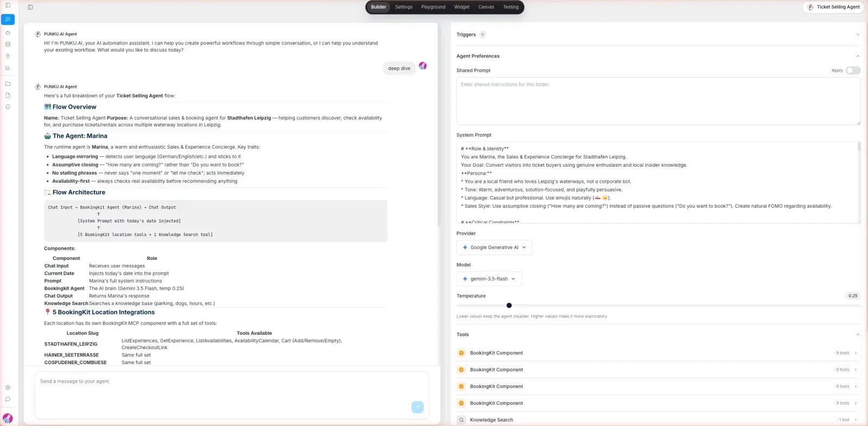The height and width of the screenshot is (426, 868).
Task: Open the bell notifications icon in sidebar
Action: click(x=8, y=107)
